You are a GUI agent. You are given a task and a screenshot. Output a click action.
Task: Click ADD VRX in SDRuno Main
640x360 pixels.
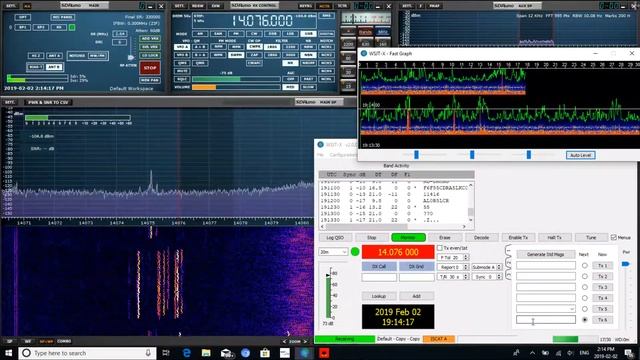[x=150, y=38]
